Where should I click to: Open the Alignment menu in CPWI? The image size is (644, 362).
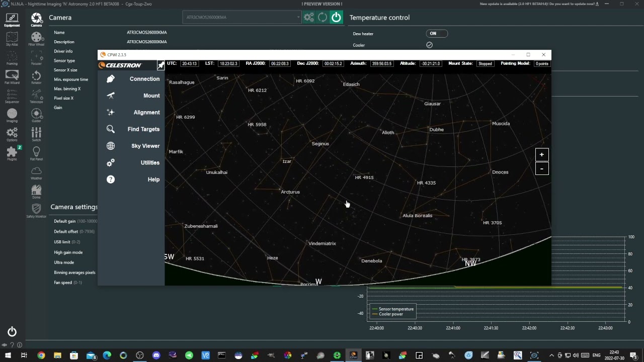(x=132, y=113)
